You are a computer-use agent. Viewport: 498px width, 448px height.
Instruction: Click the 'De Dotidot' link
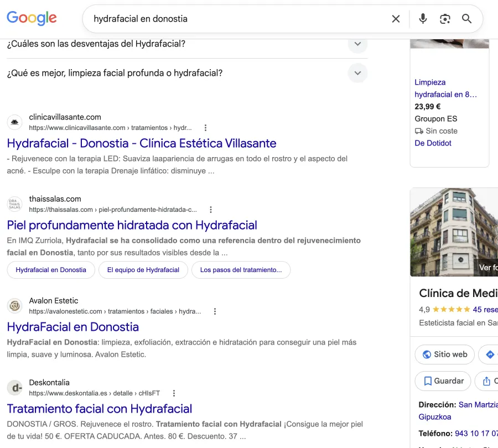433,143
